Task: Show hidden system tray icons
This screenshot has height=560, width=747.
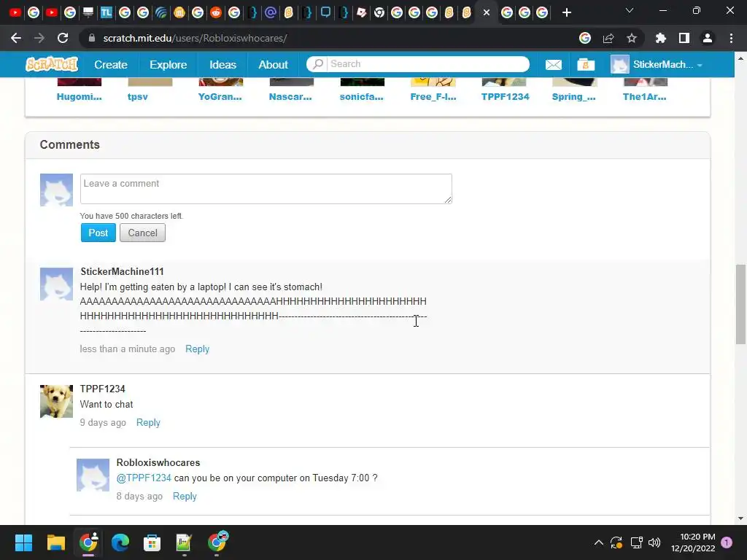Action: pos(599,542)
